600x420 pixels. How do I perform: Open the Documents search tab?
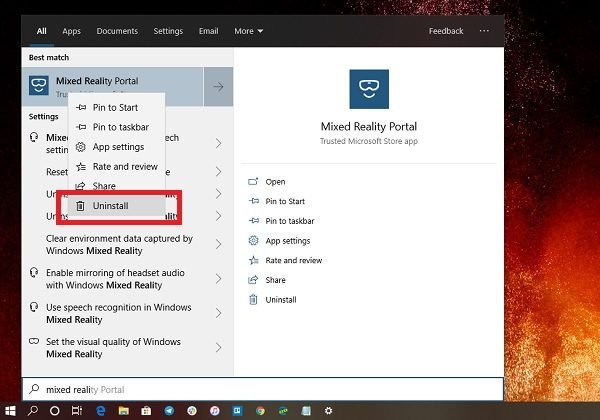click(117, 31)
